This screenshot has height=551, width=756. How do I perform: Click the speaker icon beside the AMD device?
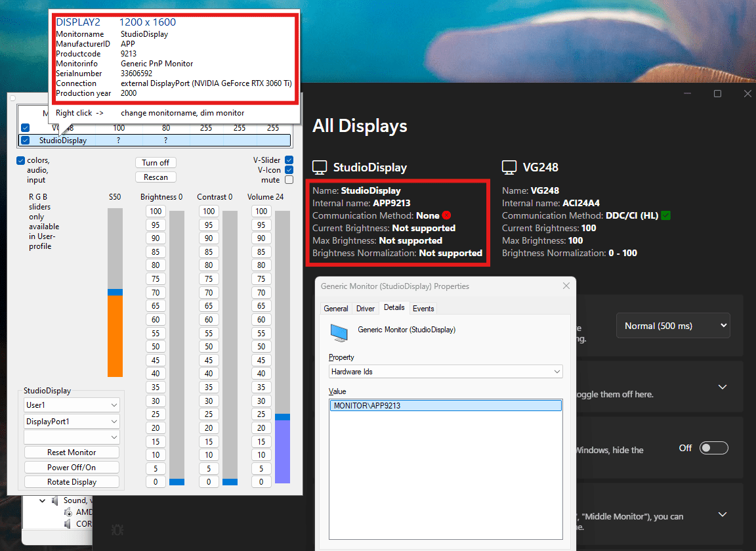coord(68,512)
